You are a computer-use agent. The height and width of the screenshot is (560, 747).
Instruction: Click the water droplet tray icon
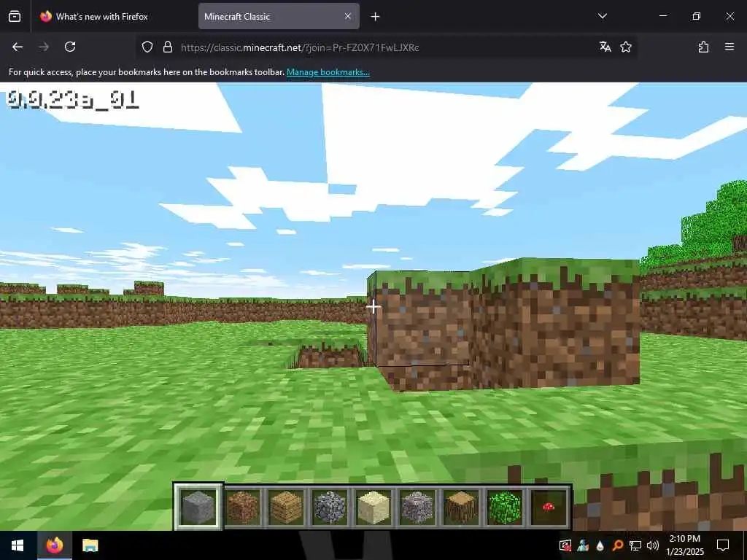tap(600, 545)
